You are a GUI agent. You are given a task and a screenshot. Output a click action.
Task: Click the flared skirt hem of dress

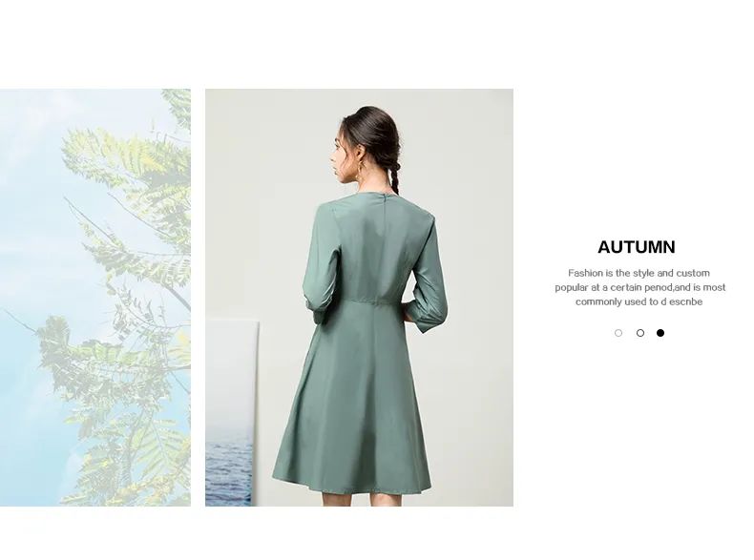352,483
